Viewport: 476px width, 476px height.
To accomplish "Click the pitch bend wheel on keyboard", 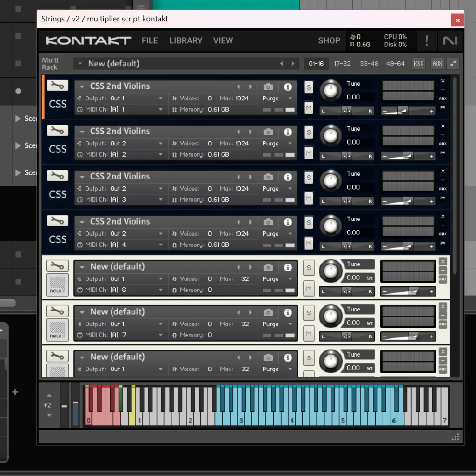I will tap(64, 406).
